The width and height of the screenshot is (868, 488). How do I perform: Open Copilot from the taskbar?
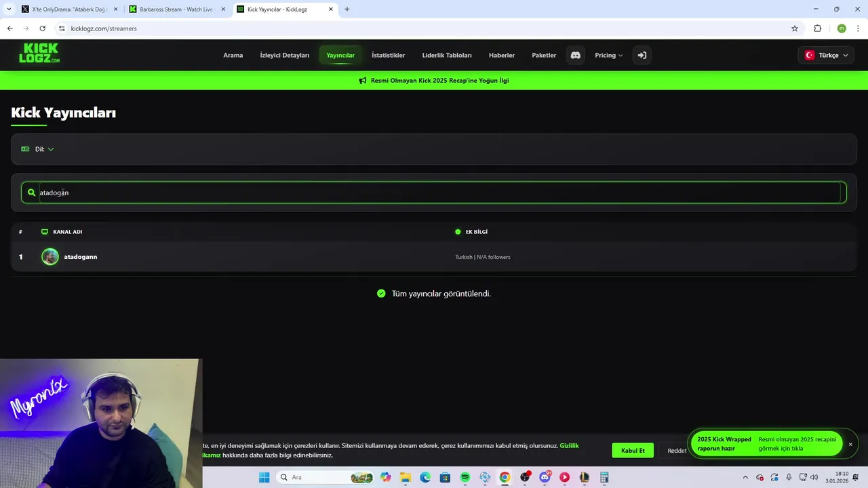click(x=386, y=477)
